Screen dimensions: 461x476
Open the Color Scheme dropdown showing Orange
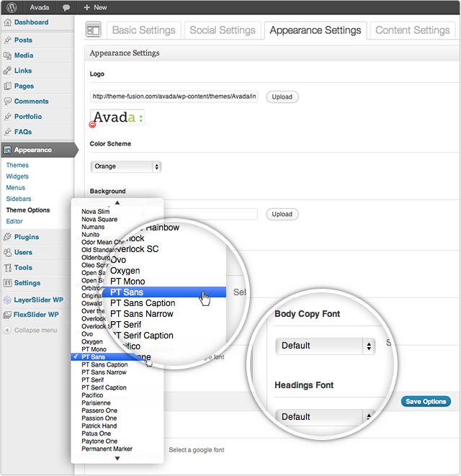(x=126, y=166)
